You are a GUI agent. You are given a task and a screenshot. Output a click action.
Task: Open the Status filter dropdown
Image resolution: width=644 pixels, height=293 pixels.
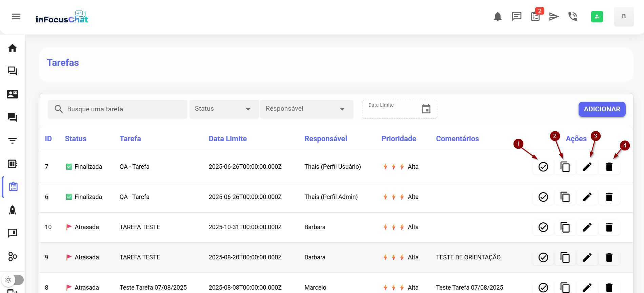[x=224, y=109]
